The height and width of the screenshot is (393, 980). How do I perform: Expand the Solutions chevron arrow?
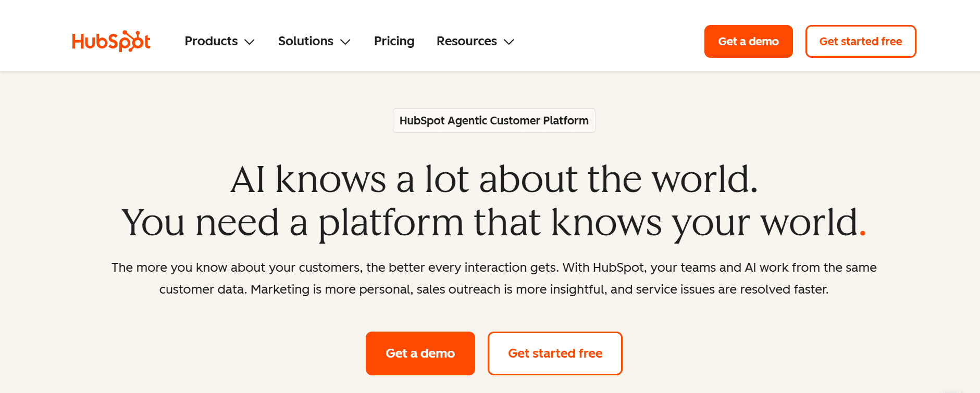coord(345,42)
